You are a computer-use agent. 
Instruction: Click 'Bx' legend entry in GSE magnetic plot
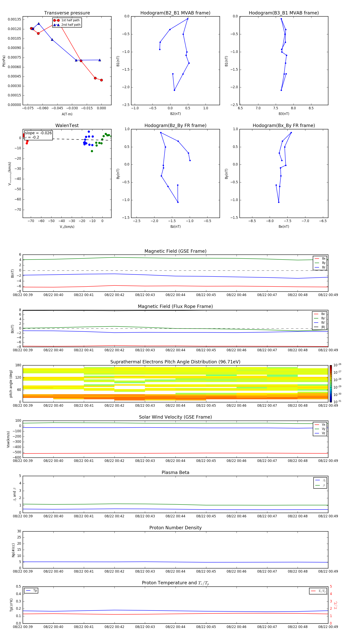coord(320,259)
